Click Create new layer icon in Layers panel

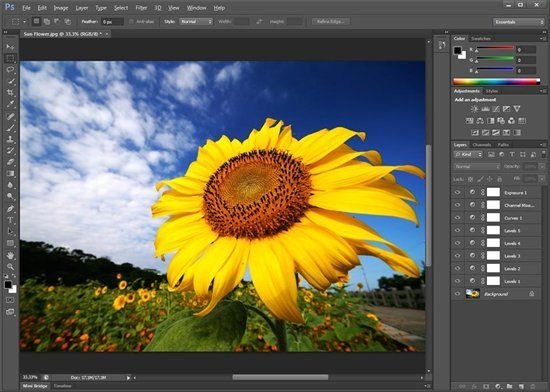[x=521, y=386]
